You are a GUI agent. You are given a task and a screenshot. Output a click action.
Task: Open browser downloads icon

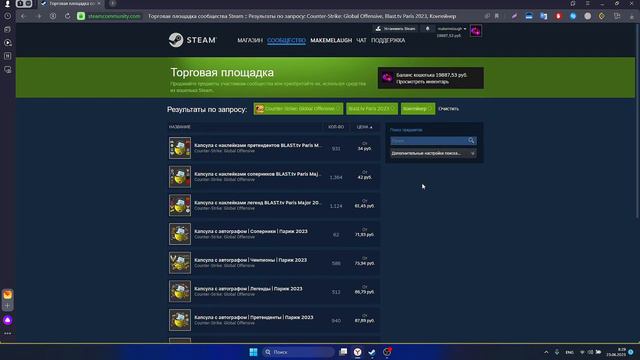coord(631,16)
